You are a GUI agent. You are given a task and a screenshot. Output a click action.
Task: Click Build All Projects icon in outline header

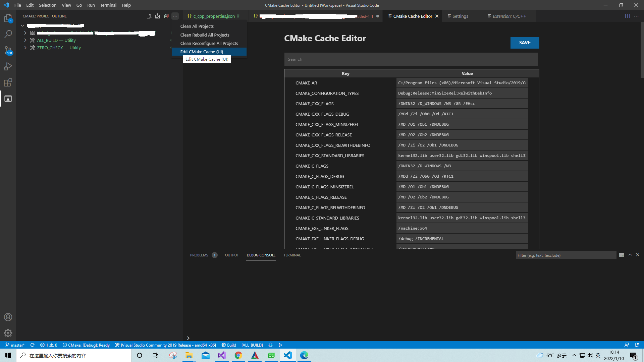point(157,16)
